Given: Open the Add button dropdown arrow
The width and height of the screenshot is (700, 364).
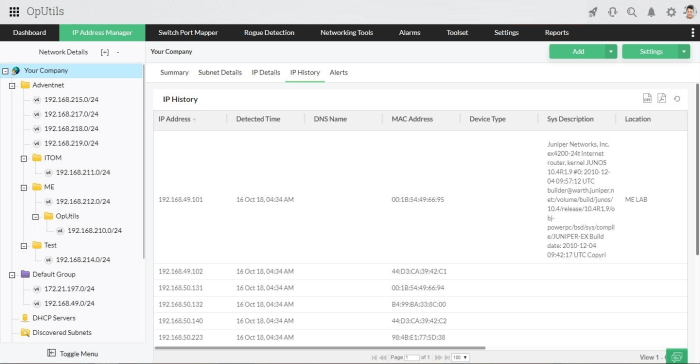Looking at the screenshot, I should 611,51.
